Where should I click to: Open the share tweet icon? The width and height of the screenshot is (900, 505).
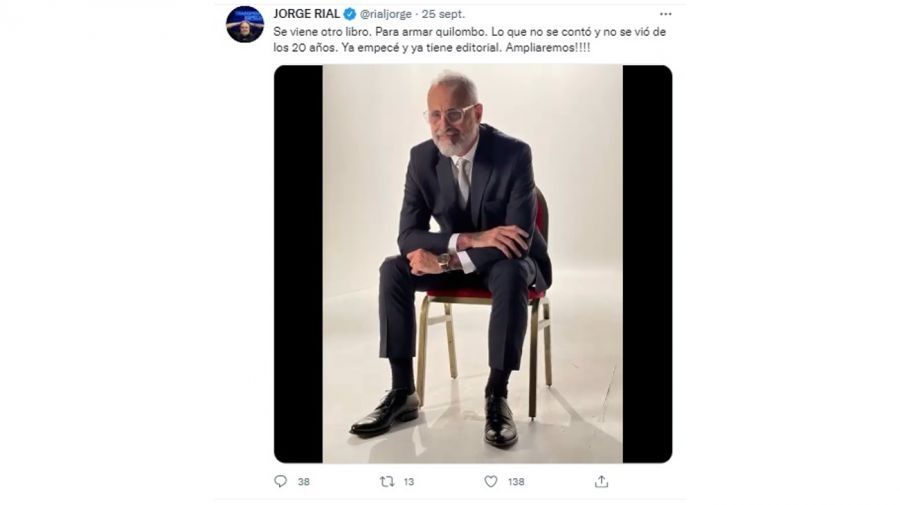pyautogui.click(x=601, y=481)
